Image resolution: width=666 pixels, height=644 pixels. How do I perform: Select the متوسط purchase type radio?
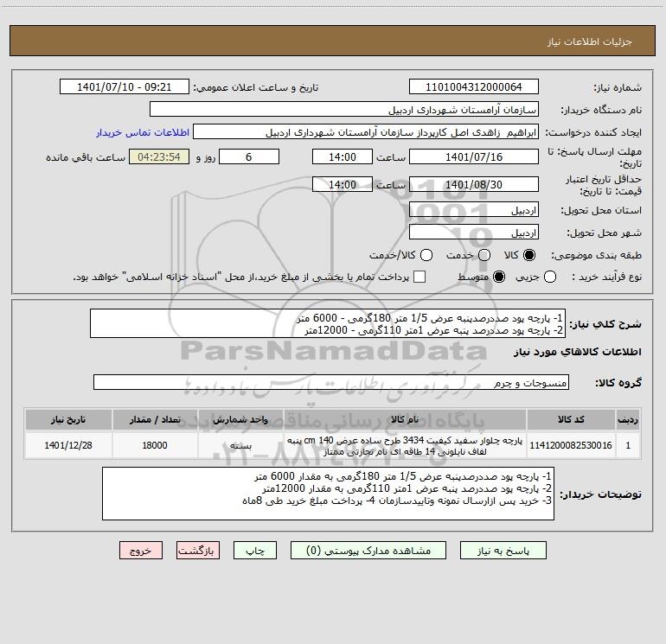coord(499,277)
